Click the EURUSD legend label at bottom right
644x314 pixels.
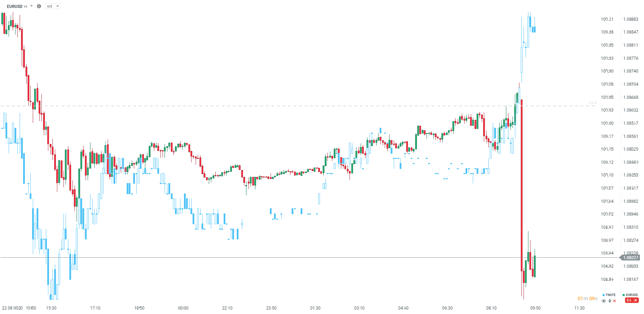click(x=632, y=295)
